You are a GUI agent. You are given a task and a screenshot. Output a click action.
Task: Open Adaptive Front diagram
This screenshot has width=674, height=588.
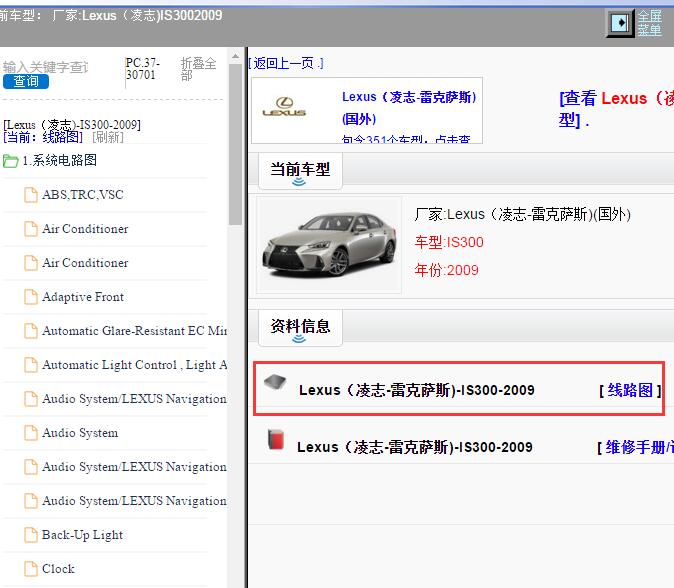pyautogui.click(x=83, y=297)
